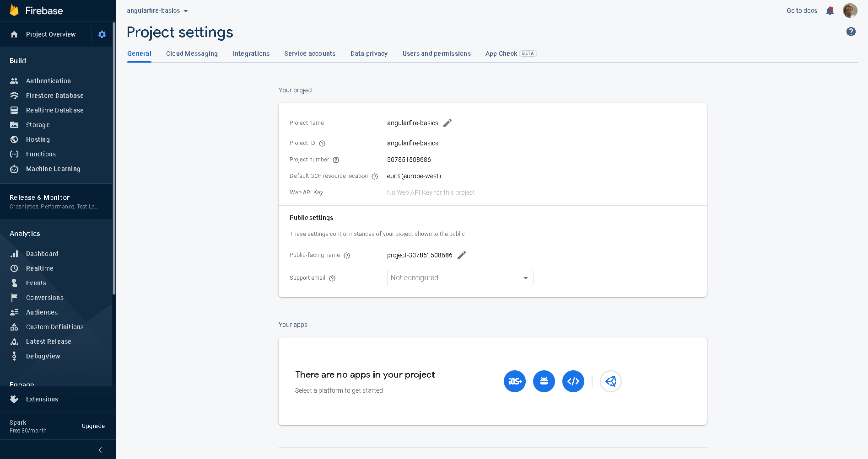Add a web app to the project
This screenshot has width=868, height=459.
click(x=573, y=381)
